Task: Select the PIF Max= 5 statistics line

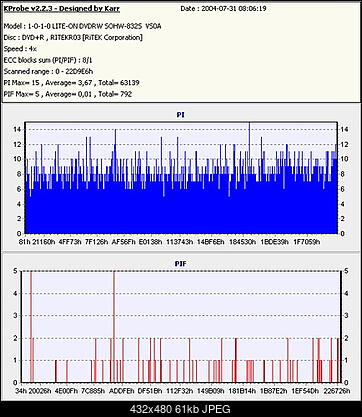Action: [68, 94]
